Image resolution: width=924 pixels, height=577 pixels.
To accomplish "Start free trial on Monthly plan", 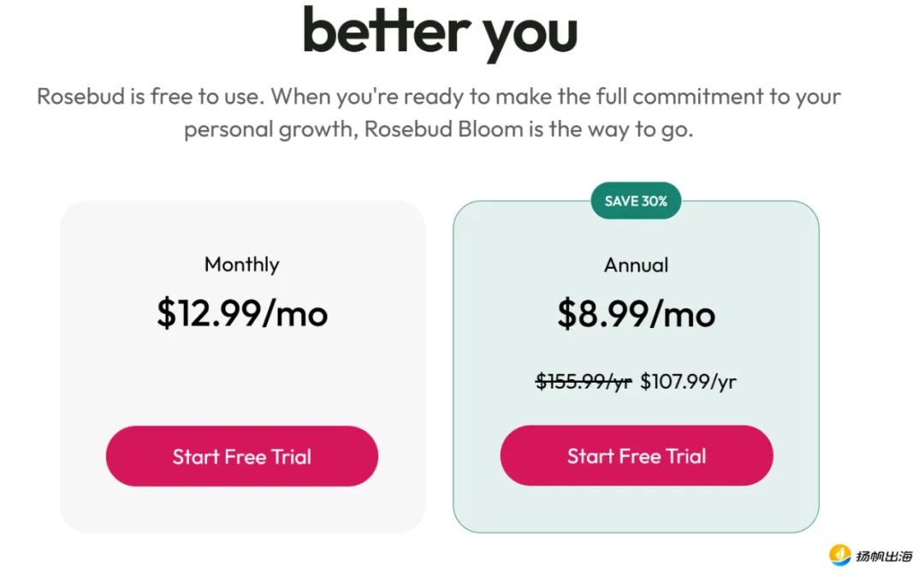I will click(x=241, y=456).
